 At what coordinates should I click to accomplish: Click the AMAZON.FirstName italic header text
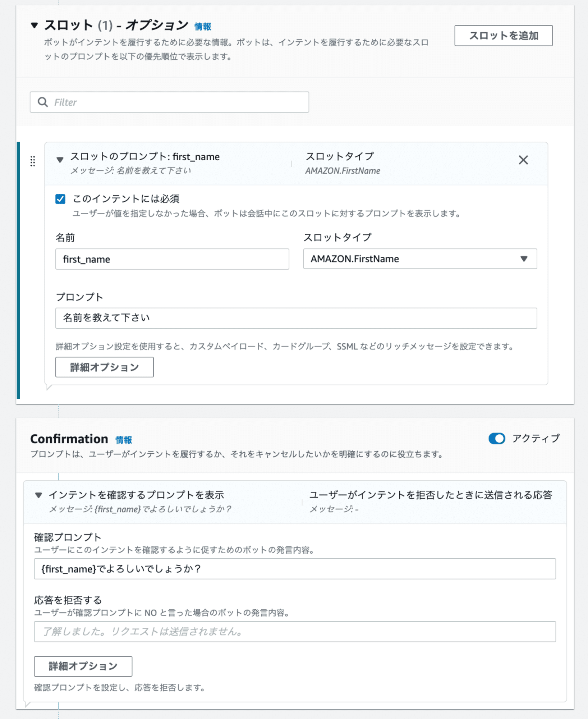click(343, 171)
